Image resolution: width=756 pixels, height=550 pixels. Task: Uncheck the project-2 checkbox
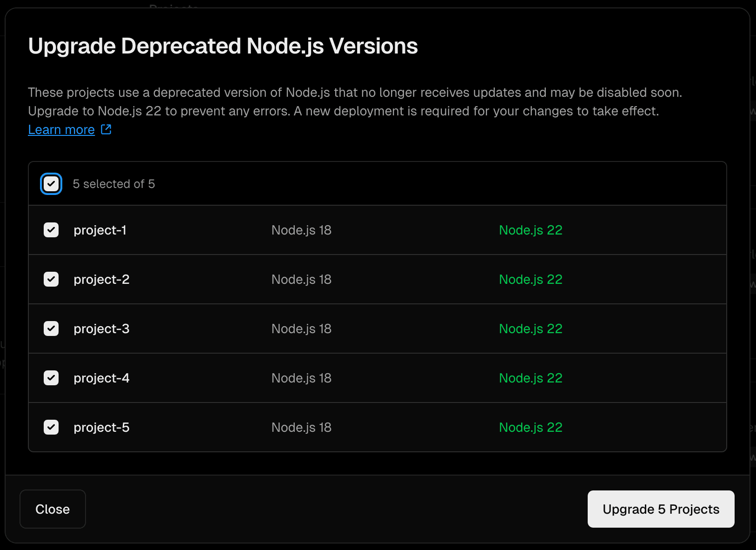51,279
